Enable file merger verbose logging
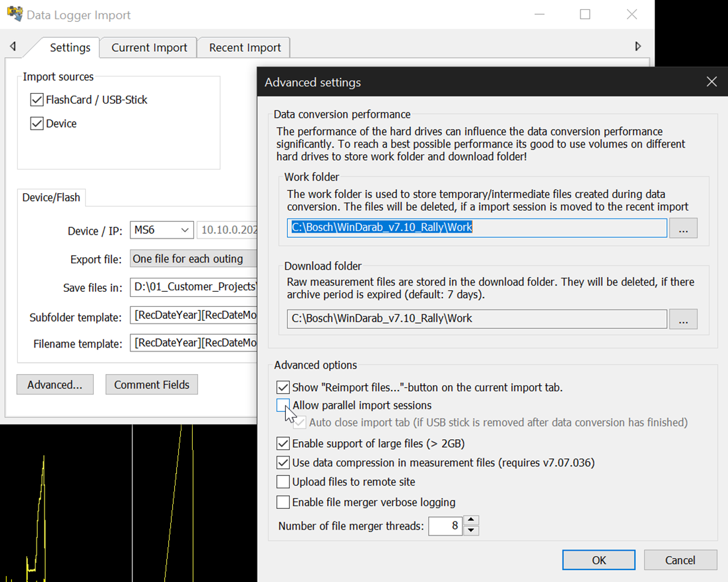The image size is (728, 582). pyautogui.click(x=283, y=502)
